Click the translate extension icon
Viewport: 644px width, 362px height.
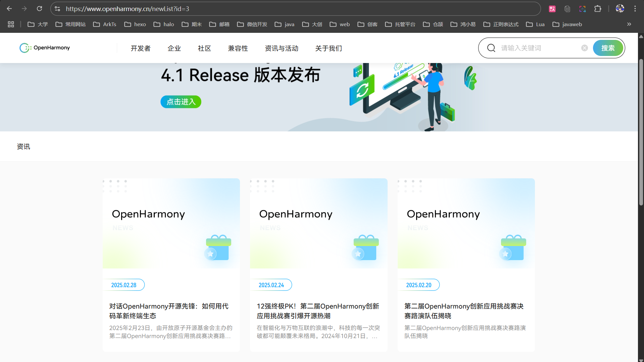[552, 9]
